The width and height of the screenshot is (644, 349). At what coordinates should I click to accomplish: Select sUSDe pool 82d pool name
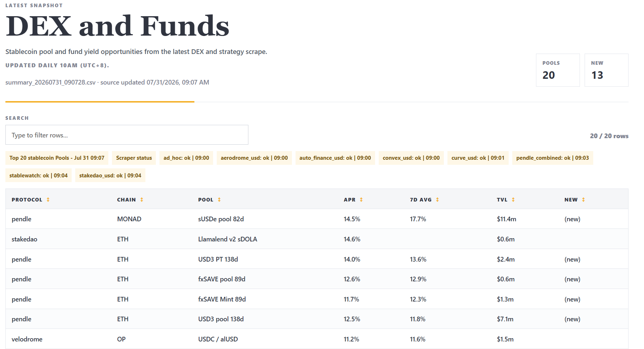tap(221, 219)
